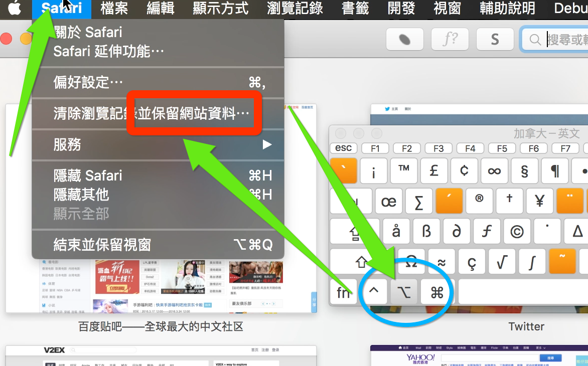Click the S extension toolbar button
Viewport: 588px width, 366px height.
(x=495, y=39)
